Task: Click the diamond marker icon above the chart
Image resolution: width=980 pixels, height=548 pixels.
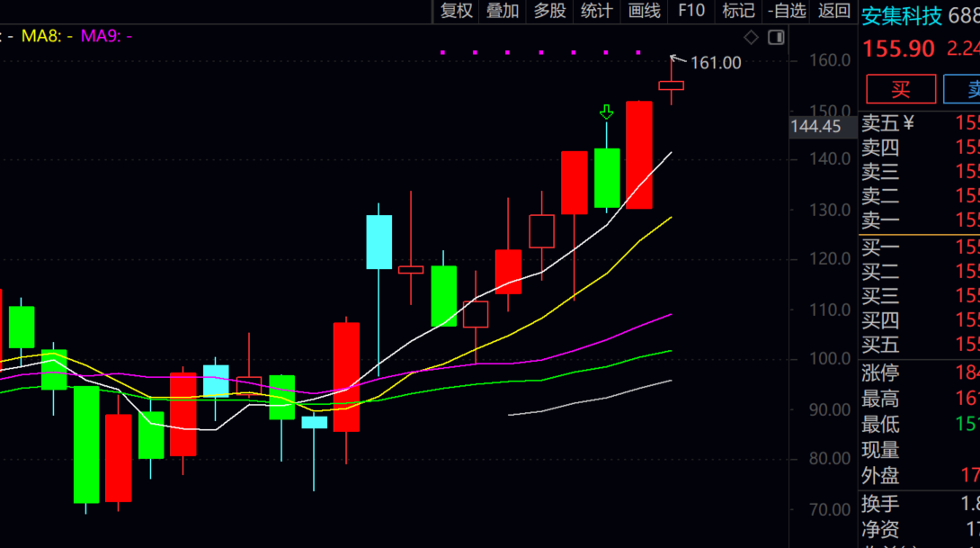Action: click(751, 37)
